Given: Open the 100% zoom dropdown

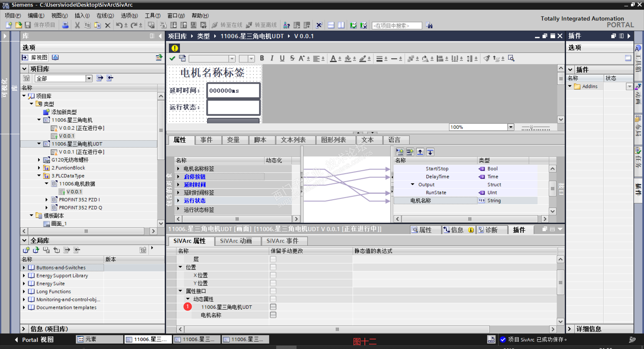Looking at the screenshot, I should [511, 127].
